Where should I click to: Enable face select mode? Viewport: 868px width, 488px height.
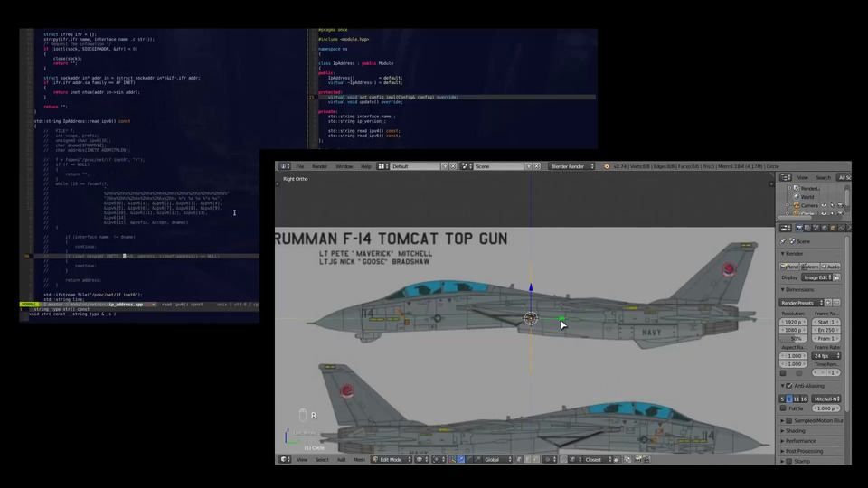point(536,459)
